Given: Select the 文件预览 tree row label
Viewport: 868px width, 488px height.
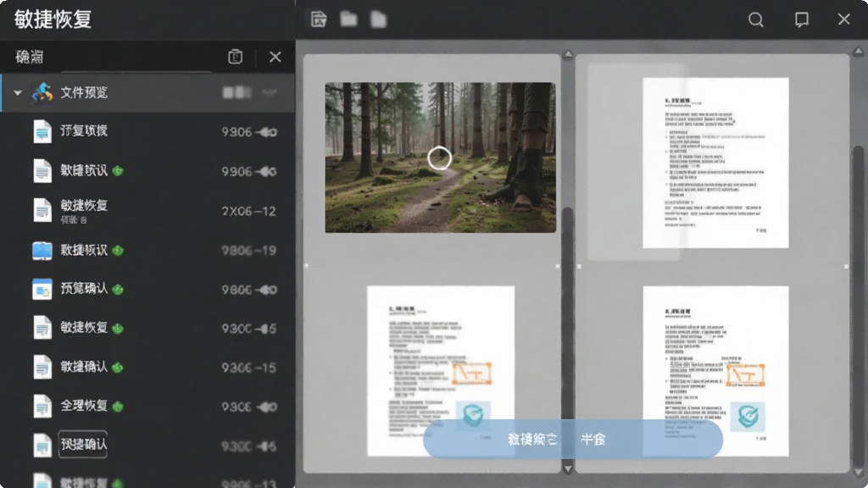Looking at the screenshot, I should click(x=84, y=92).
